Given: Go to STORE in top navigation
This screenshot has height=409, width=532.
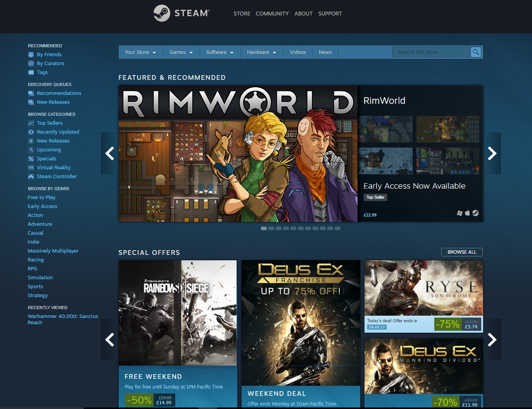Looking at the screenshot, I should point(242,14).
